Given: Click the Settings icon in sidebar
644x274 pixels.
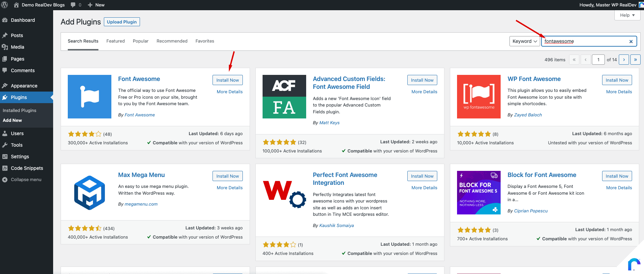Looking at the screenshot, I should click(5, 157).
